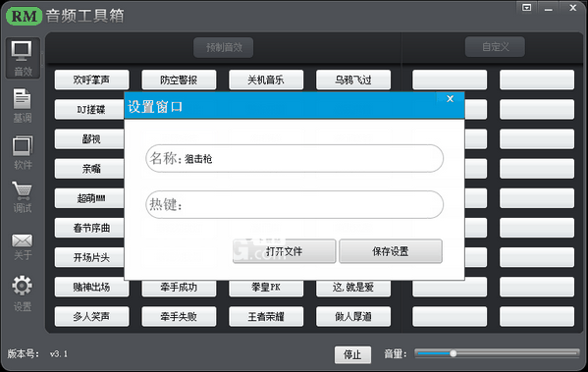
Task: Switch to the 预制音效 tab
Action: point(224,48)
